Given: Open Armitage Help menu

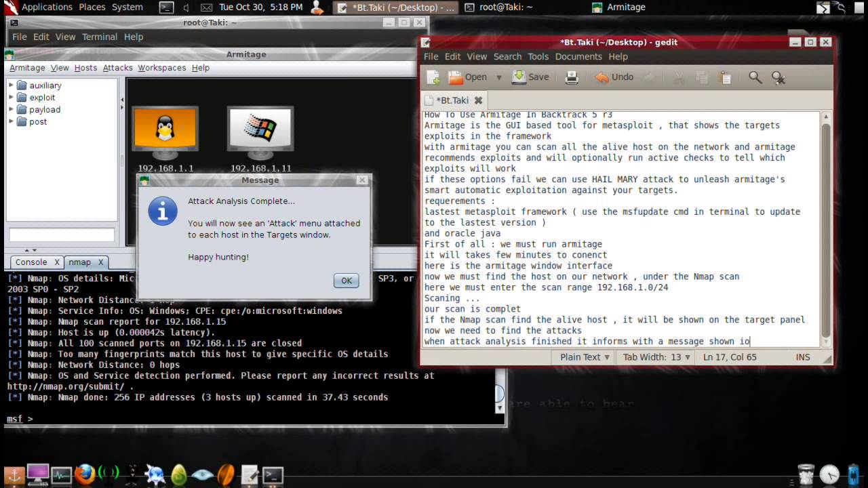Looking at the screenshot, I should click(201, 68).
